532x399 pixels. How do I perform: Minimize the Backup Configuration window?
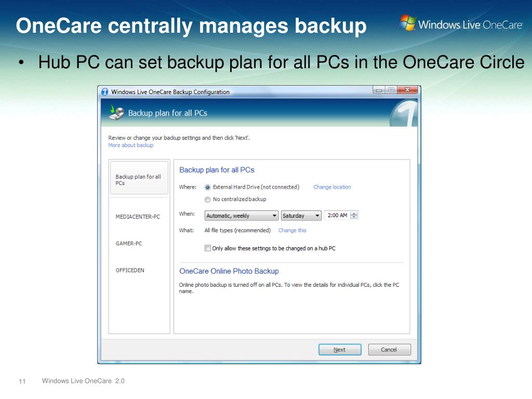(379, 90)
